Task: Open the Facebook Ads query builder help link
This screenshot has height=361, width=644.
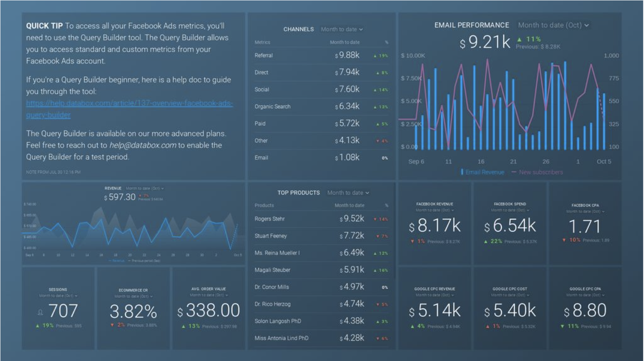Action: point(129,109)
